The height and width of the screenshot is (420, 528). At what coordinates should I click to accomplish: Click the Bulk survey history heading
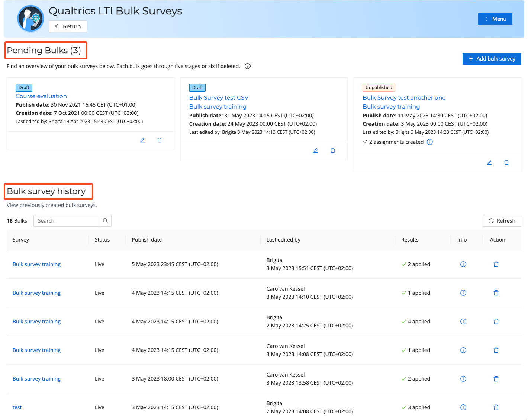pyautogui.click(x=46, y=191)
